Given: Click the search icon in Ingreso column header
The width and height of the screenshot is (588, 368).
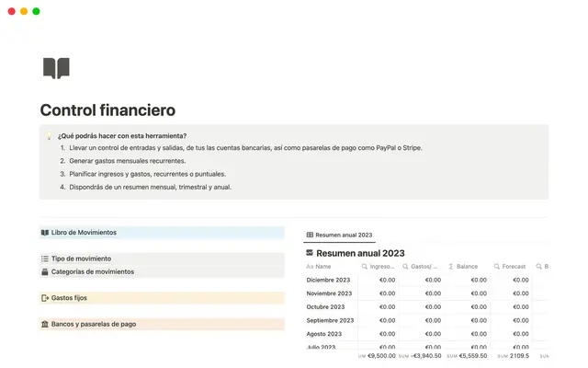Looking at the screenshot, I should pos(365,266).
